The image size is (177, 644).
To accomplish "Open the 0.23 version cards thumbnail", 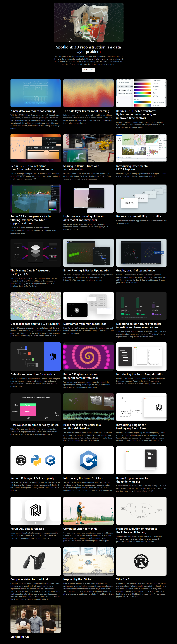I will [x=141, y=199].
